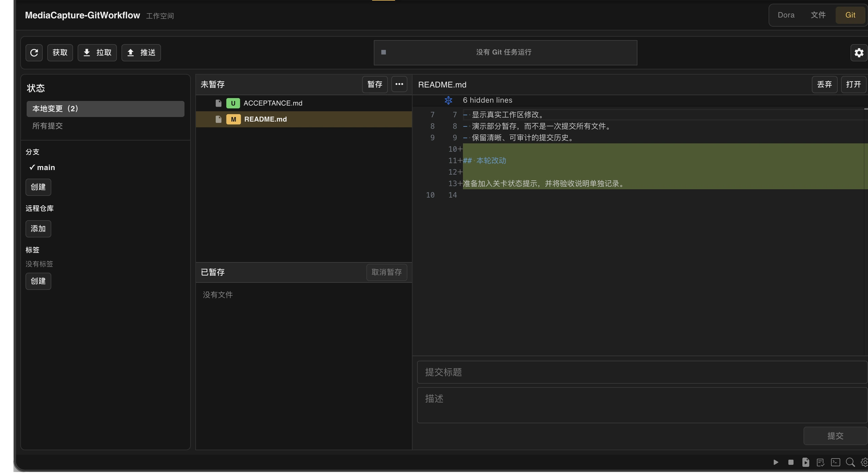Click the file icon beside README.md
Screen dimensions: 868x476
pos(218,119)
